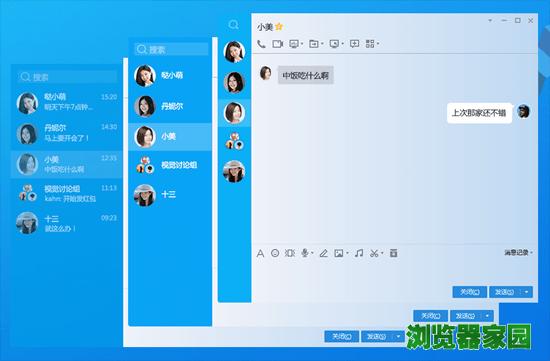This screenshot has height=361, width=550.
Task: Click the create discussion group plus icon
Action: pyautogui.click(x=355, y=44)
